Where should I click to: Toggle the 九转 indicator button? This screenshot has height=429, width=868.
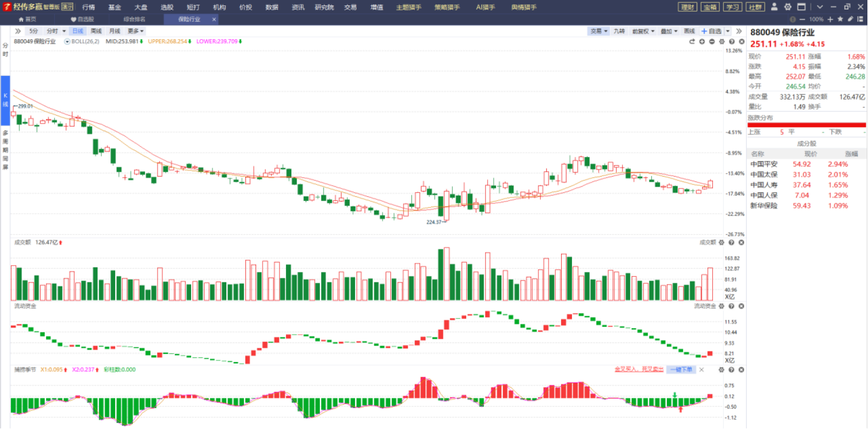[619, 31]
